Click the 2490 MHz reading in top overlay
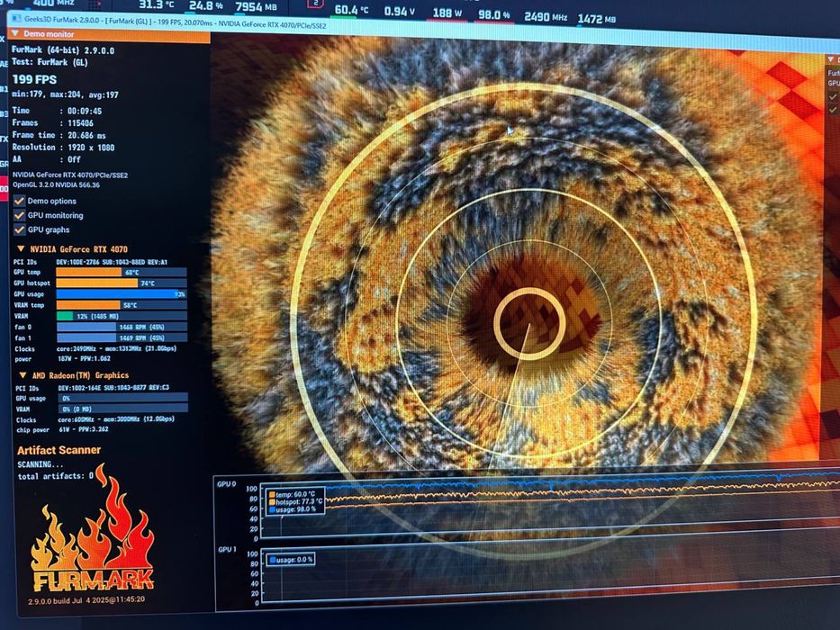Image resolution: width=840 pixels, height=630 pixels. click(x=546, y=17)
